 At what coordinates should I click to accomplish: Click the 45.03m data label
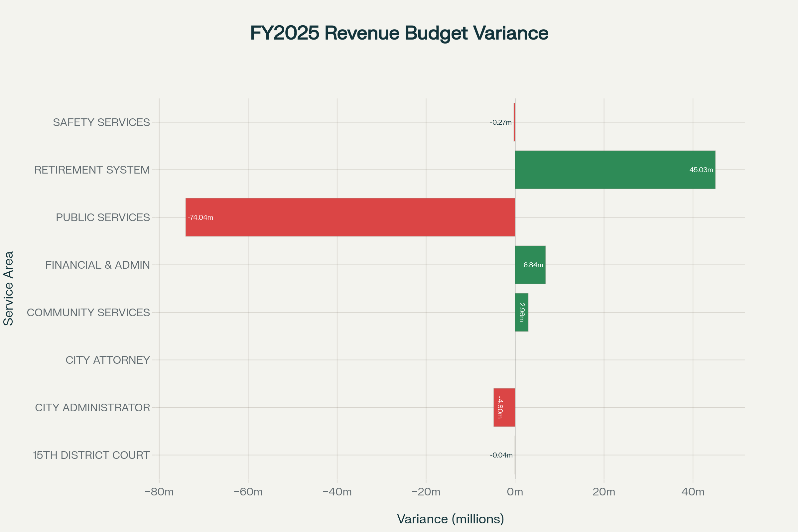coord(701,170)
